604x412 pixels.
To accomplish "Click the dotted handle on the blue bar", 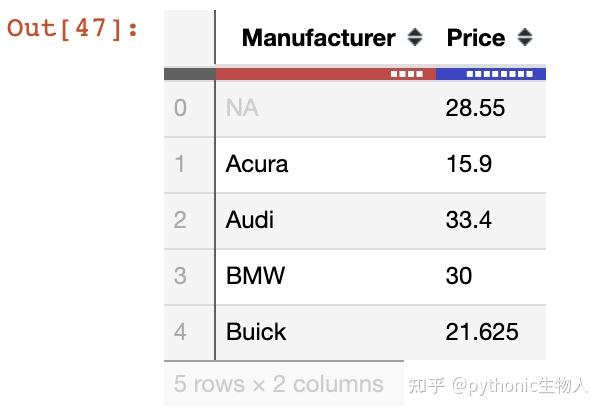I will (499, 74).
